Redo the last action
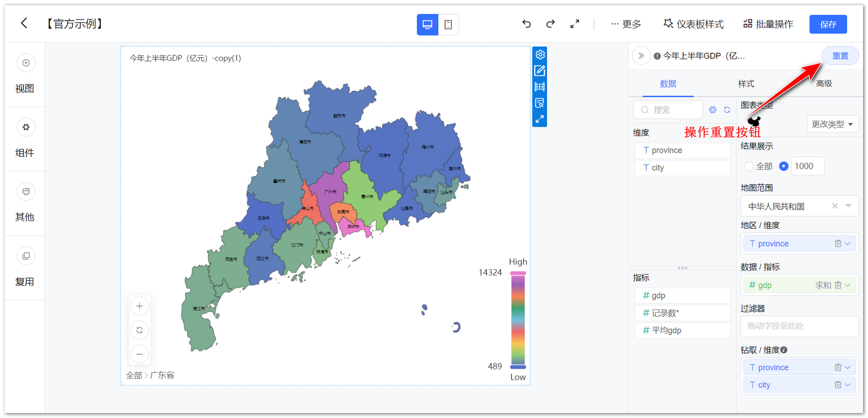Screen dimensions: 868x418 [x=550, y=24]
